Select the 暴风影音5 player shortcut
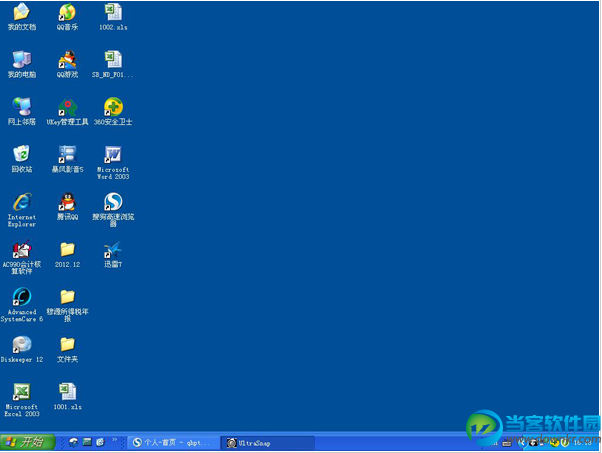The height and width of the screenshot is (453, 602). coord(68,159)
